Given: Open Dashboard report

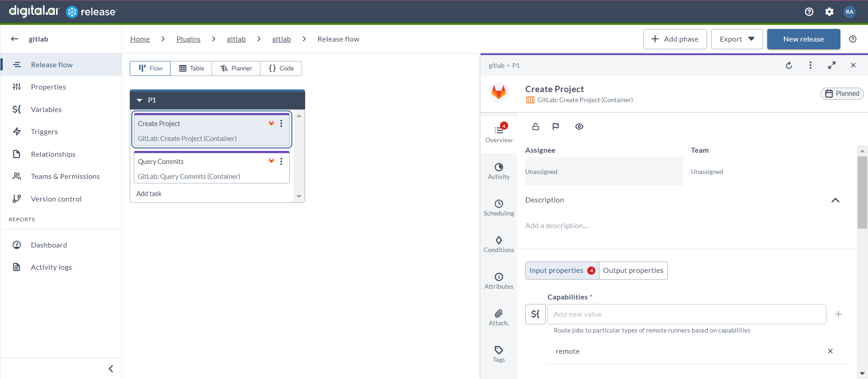Looking at the screenshot, I should coord(61,245).
